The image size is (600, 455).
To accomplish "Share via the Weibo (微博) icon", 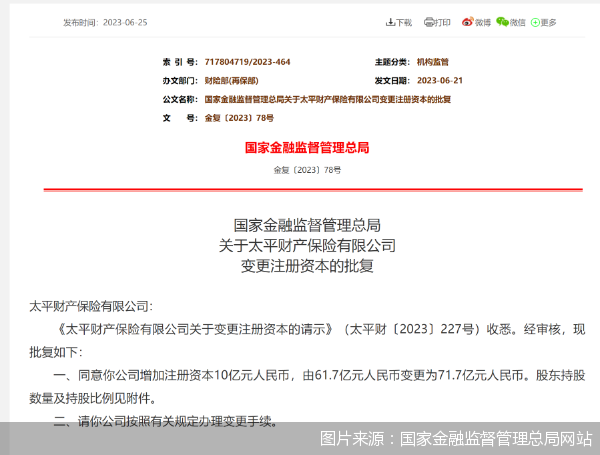I will point(468,22).
